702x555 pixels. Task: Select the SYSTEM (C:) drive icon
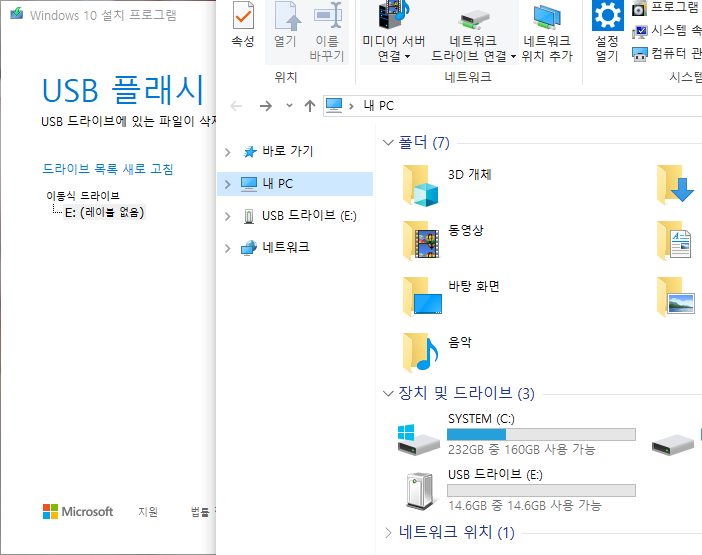point(418,440)
